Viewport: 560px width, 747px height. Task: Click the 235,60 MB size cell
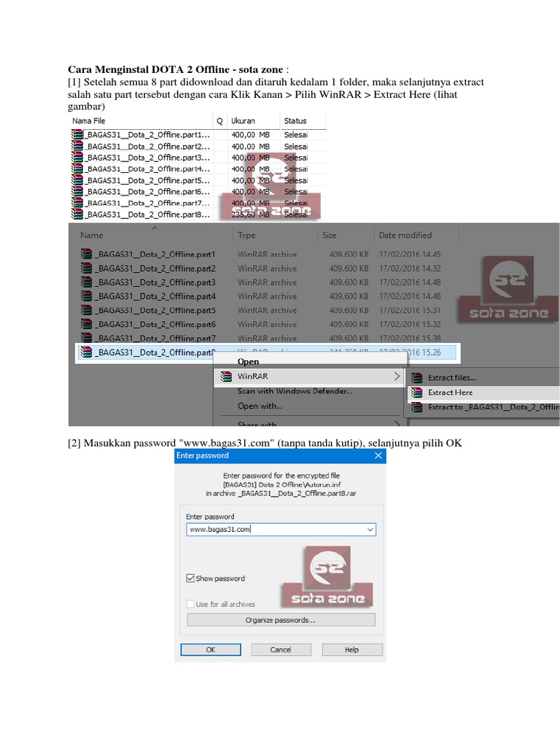point(251,214)
